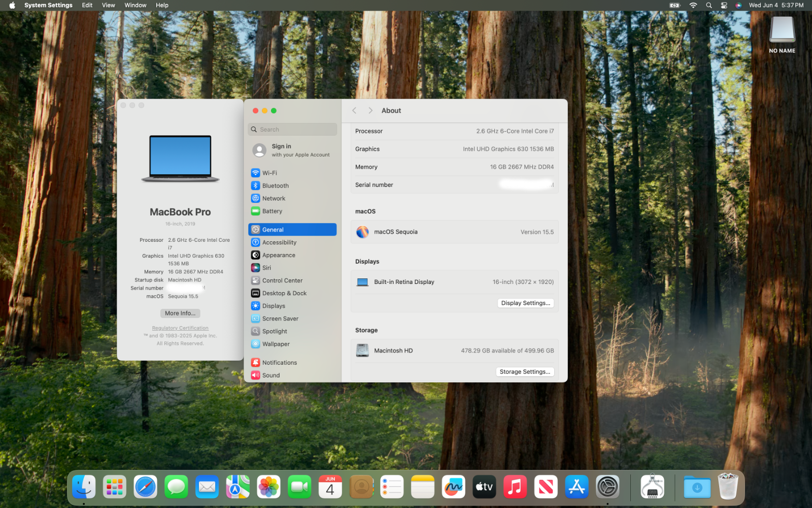
Task: Open Wallpaper settings
Action: (x=292, y=344)
